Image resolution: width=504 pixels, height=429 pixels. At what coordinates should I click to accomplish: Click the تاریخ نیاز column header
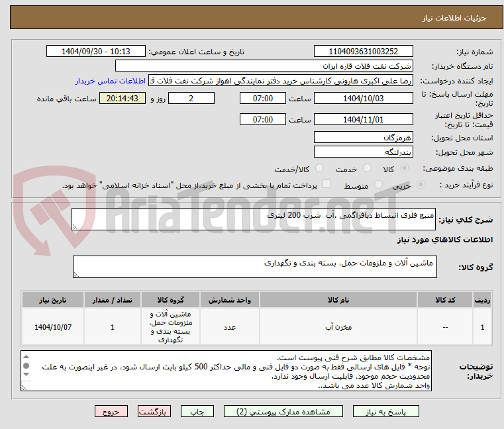(53, 300)
